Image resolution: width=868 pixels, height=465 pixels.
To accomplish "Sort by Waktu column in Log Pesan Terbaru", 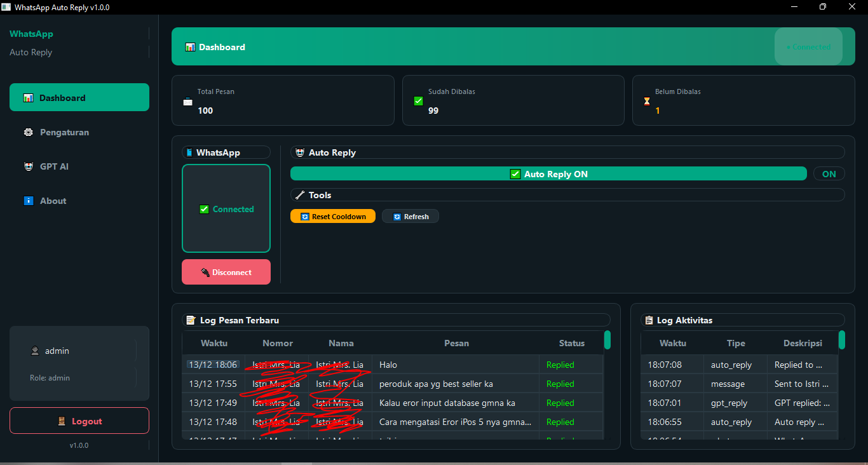I will 214,343.
